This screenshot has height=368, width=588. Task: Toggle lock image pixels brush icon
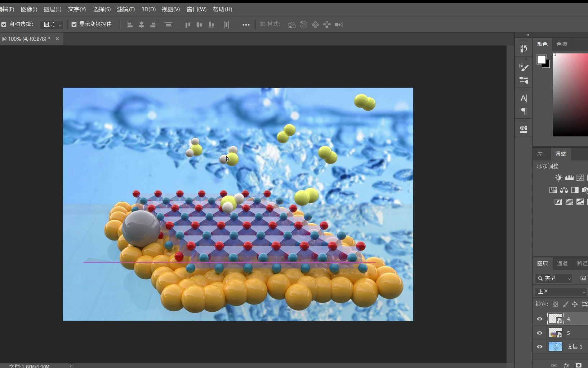[565, 304]
